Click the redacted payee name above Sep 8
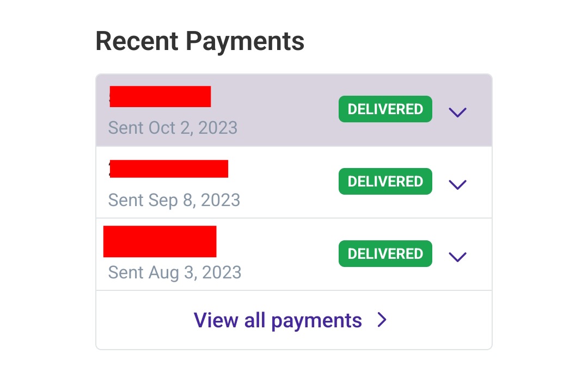This screenshot has width=588, height=373. tap(168, 169)
